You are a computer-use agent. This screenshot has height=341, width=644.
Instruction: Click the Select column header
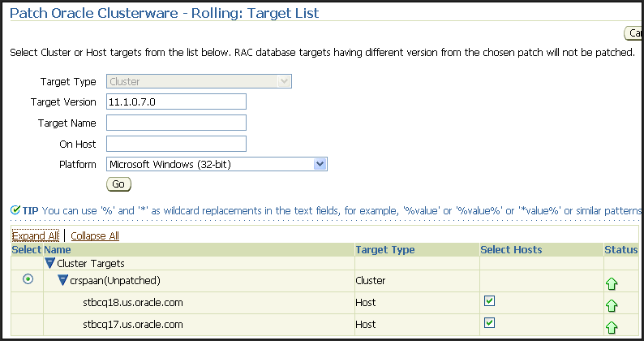pos(27,250)
